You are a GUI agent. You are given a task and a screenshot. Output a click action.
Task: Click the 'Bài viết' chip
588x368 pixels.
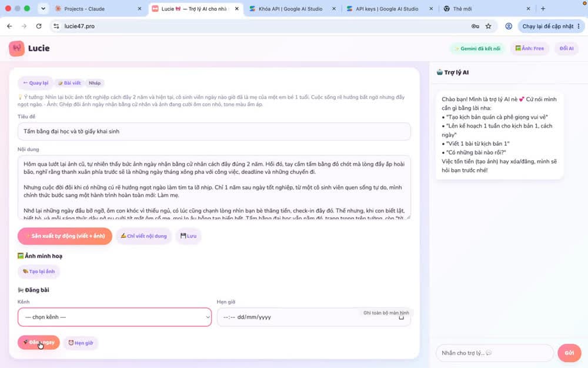tap(69, 83)
